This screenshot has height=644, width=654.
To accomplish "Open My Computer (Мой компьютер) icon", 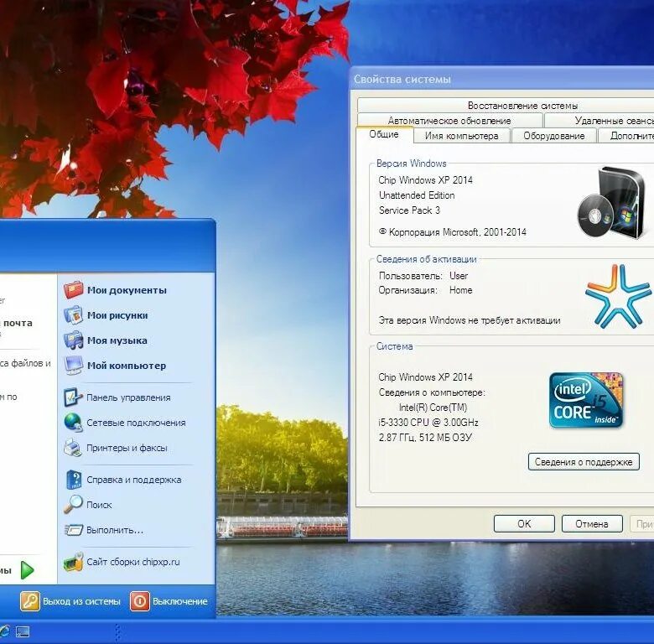I will click(x=74, y=366).
